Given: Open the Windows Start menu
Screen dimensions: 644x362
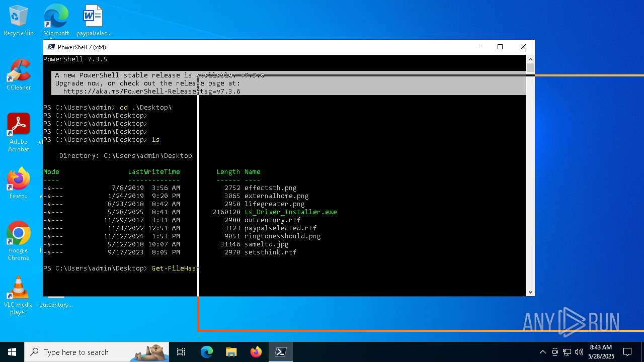Looking at the screenshot, I should (12, 352).
